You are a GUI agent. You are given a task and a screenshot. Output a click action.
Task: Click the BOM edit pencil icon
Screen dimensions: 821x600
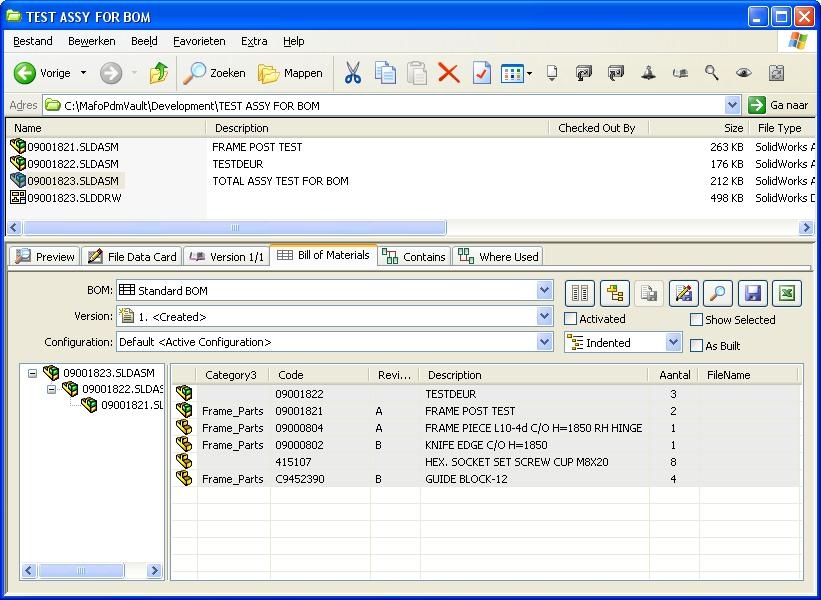pos(683,293)
